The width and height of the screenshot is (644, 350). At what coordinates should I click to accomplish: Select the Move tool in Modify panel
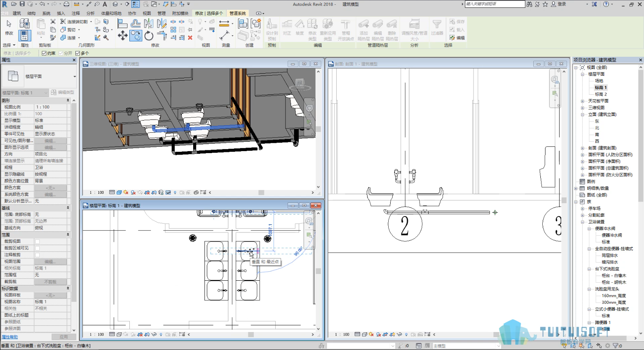(x=122, y=36)
